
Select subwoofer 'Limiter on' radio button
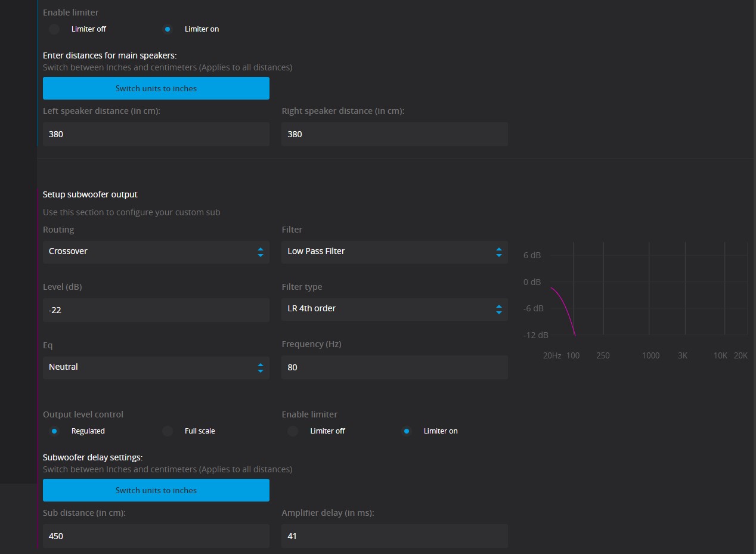click(406, 431)
